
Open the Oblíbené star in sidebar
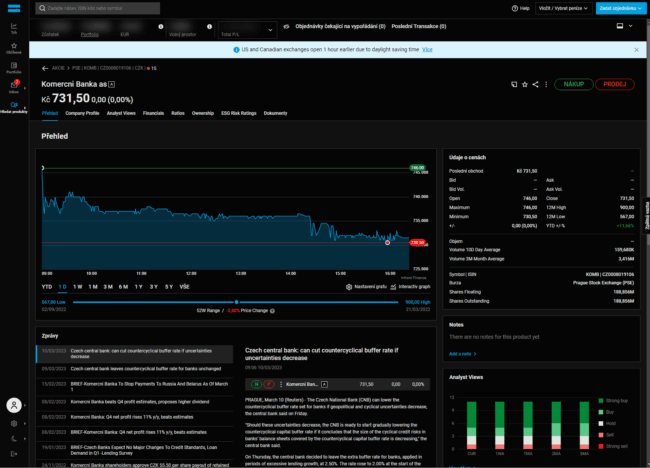click(14, 46)
